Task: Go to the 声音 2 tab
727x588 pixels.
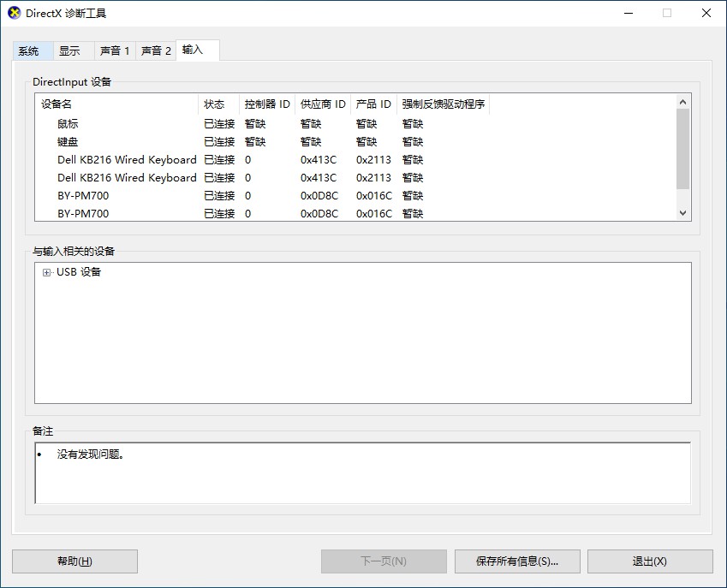Action: pos(156,51)
